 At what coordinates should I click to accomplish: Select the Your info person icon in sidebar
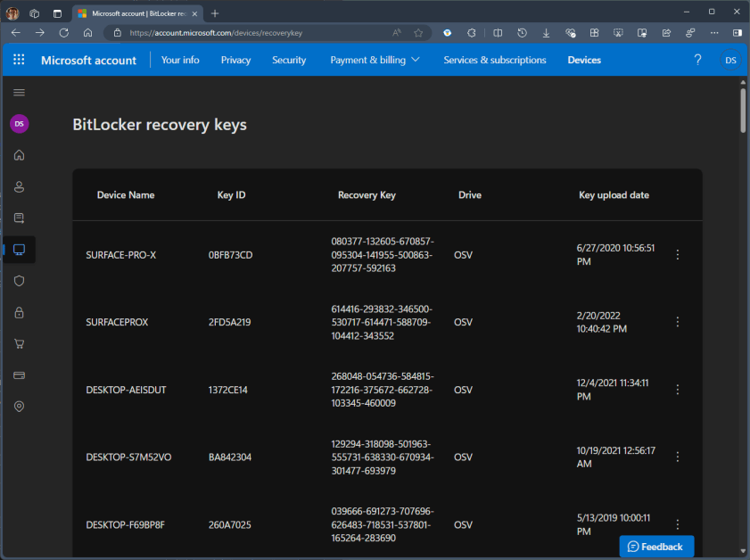[19, 186]
